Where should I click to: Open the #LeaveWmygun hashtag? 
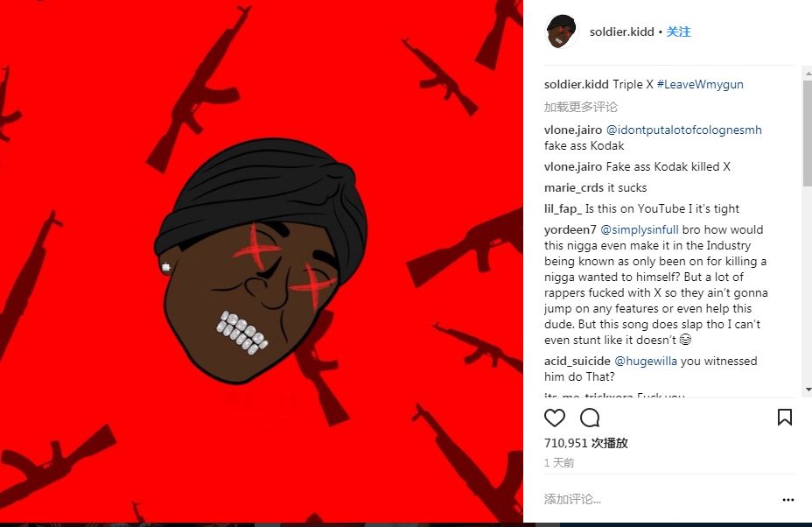click(x=700, y=84)
